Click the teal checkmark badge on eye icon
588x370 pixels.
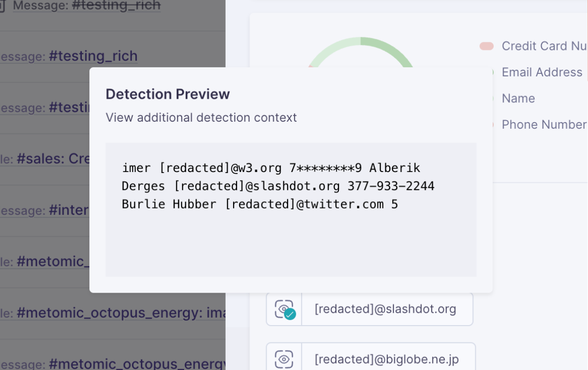(290, 314)
